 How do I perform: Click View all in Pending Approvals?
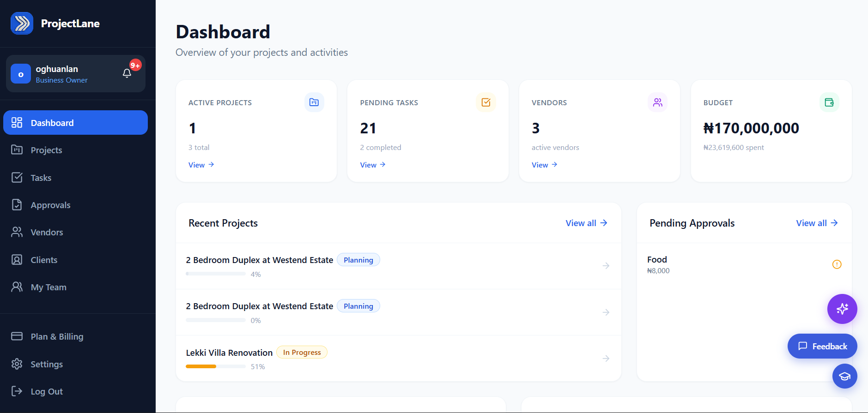pos(817,223)
